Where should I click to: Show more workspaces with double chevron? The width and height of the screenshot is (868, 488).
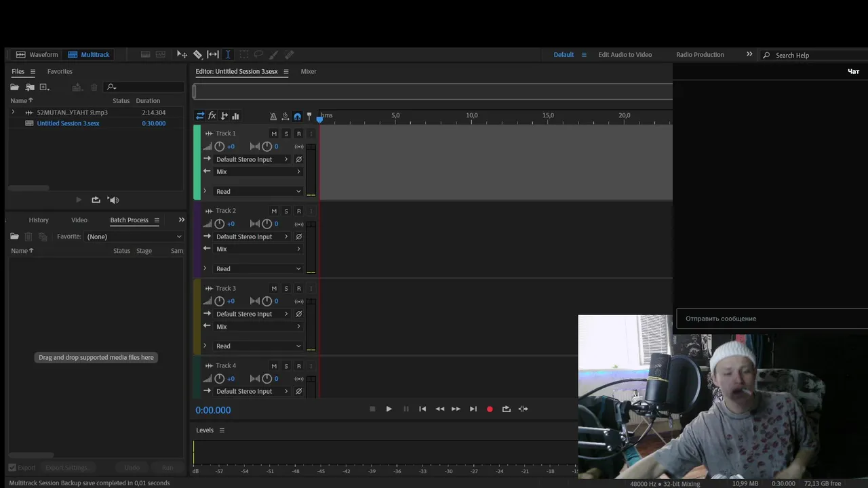click(749, 54)
